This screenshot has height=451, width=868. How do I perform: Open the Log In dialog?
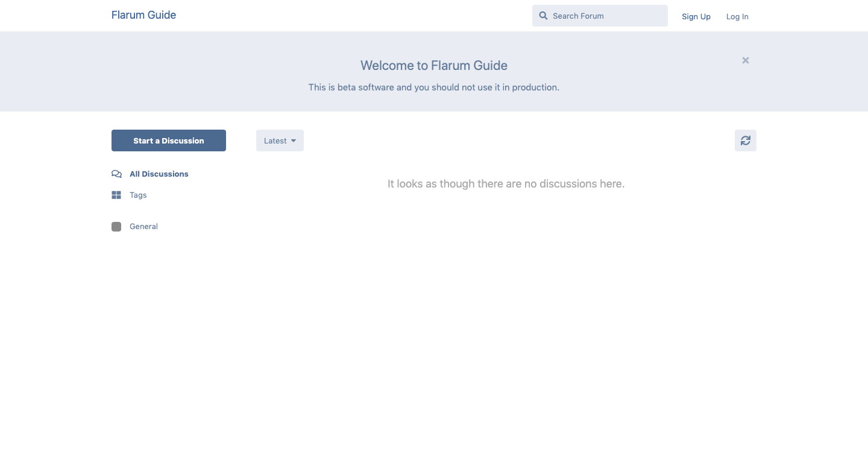[737, 16]
